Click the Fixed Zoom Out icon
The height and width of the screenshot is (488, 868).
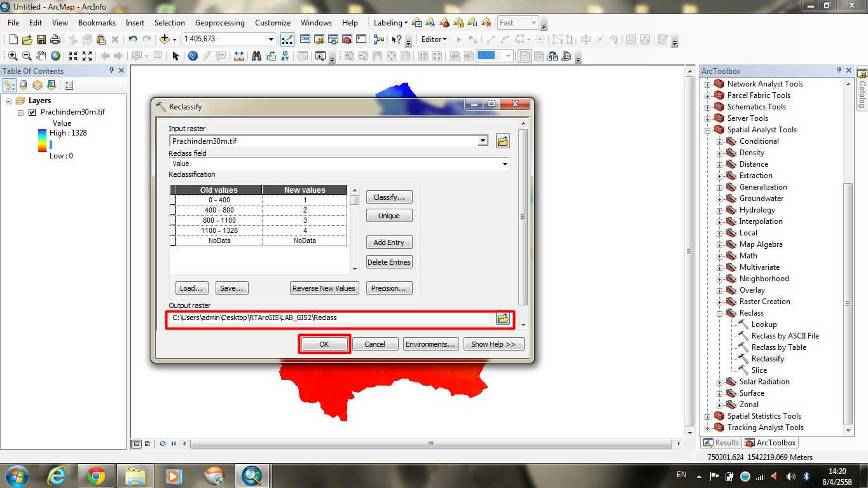click(87, 56)
